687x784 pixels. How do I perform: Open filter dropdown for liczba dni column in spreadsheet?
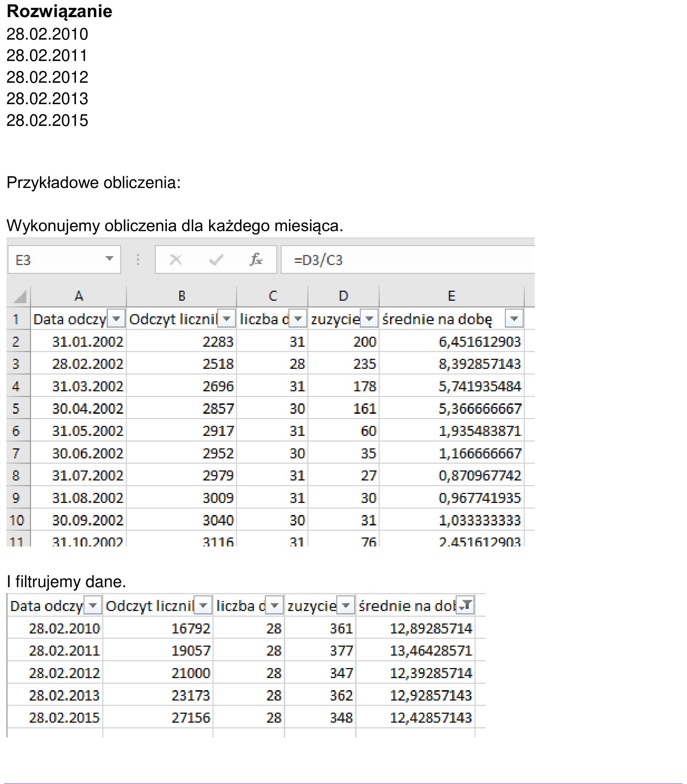coord(298,319)
